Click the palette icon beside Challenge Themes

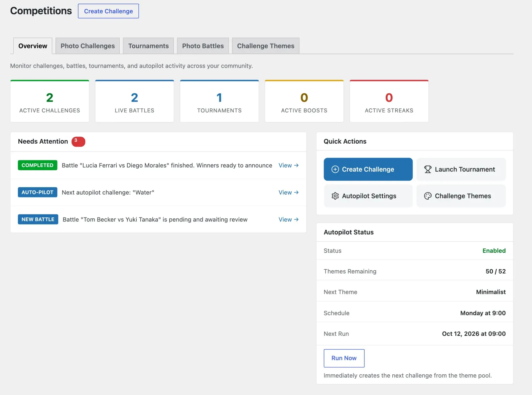tap(428, 196)
